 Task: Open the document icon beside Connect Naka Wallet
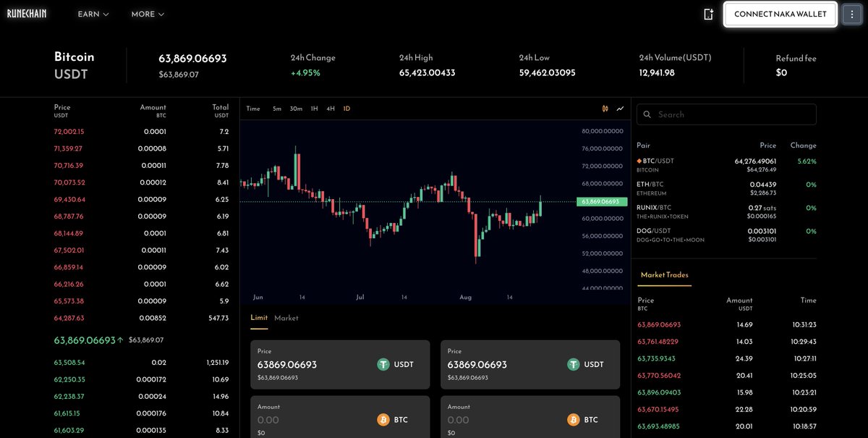pos(708,14)
